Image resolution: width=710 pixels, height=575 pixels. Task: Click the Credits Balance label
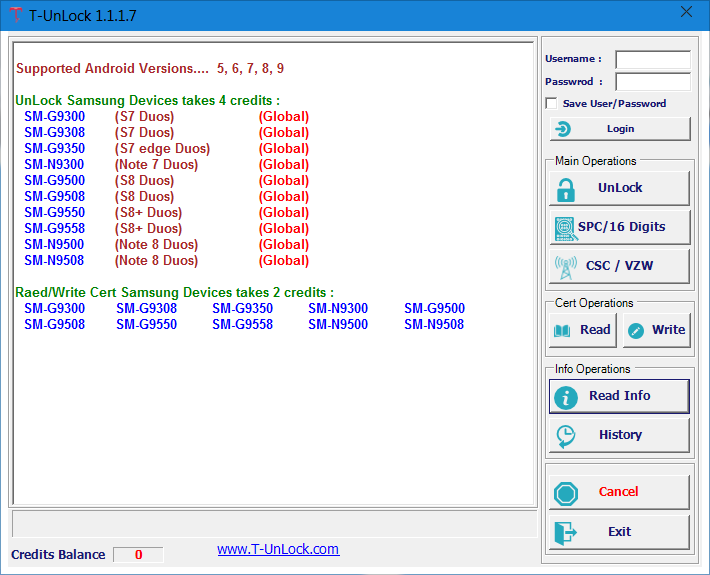pyautogui.click(x=58, y=555)
